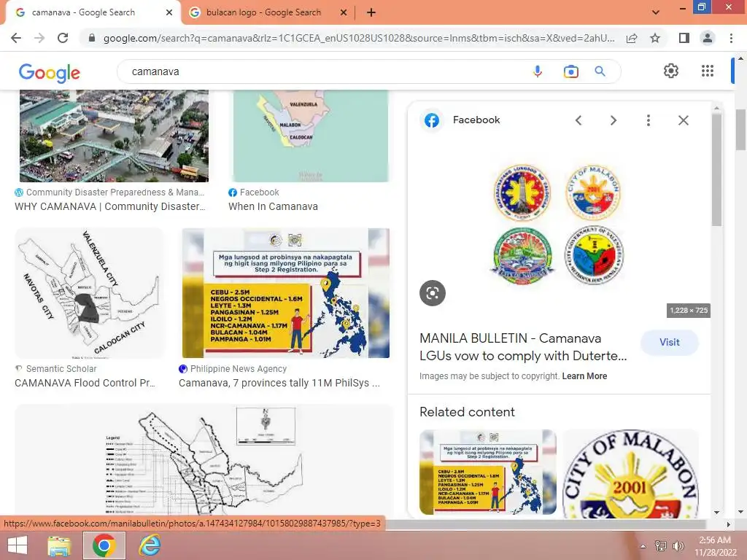
Task: Open the Google apps grid
Action: (x=708, y=71)
